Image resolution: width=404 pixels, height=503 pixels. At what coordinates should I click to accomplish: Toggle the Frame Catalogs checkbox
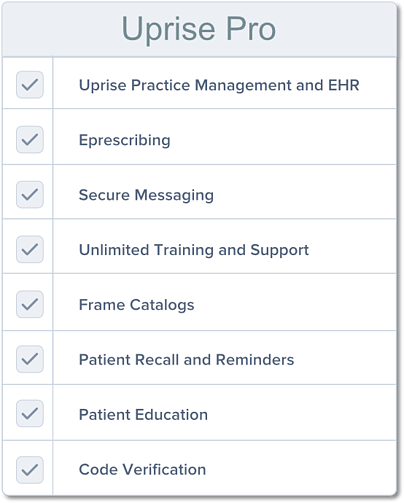[30, 304]
